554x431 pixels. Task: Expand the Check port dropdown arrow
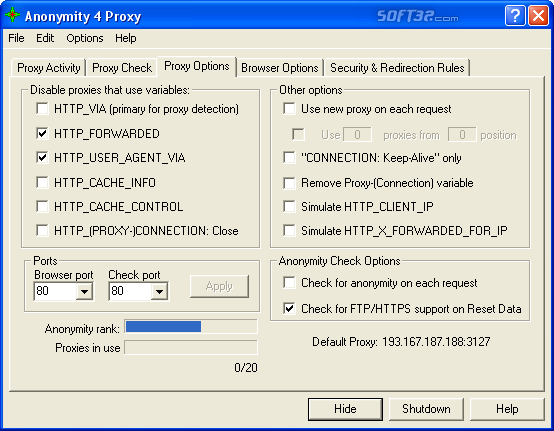click(159, 291)
